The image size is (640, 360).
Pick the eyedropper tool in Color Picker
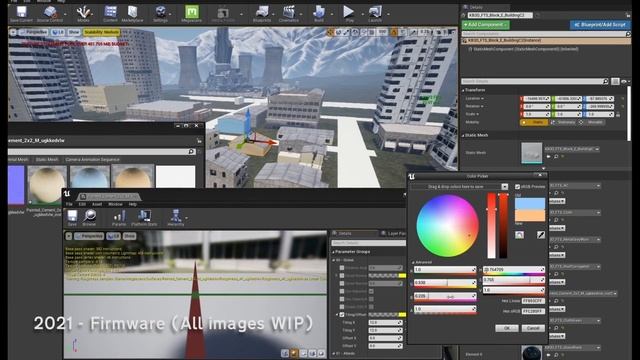pos(540,235)
